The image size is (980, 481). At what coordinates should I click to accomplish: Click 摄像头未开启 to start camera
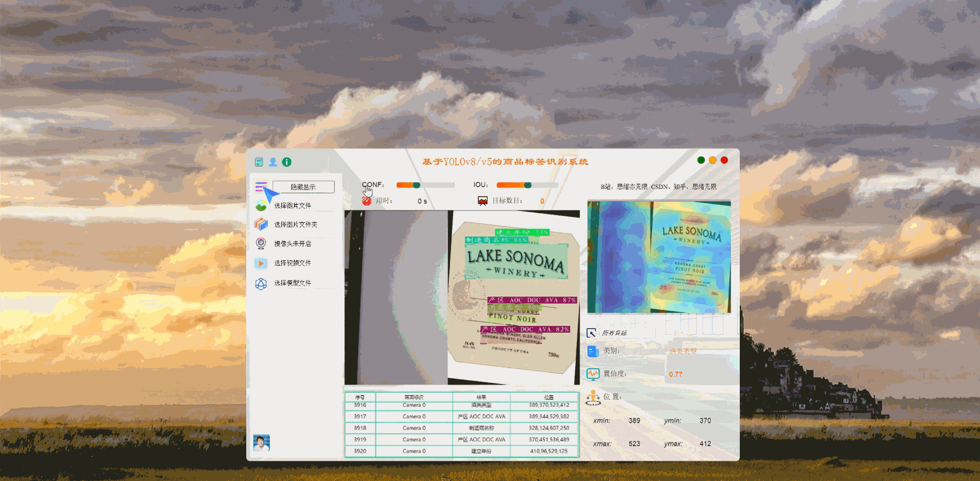[292, 244]
